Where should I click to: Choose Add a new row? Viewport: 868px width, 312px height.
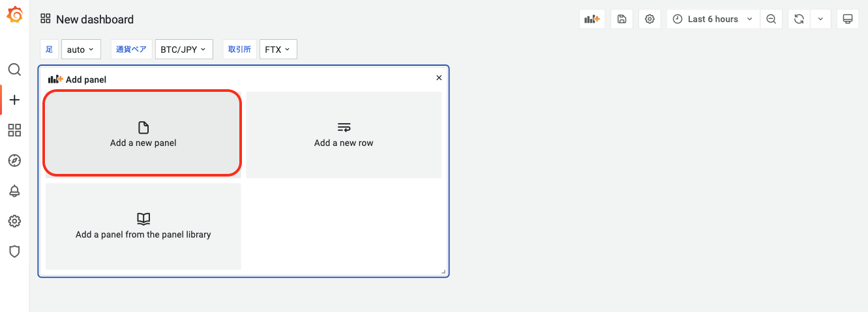coord(344,135)
